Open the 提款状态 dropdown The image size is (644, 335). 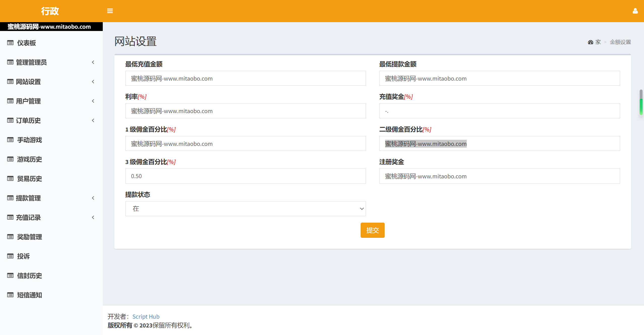[x=246, y=209]
